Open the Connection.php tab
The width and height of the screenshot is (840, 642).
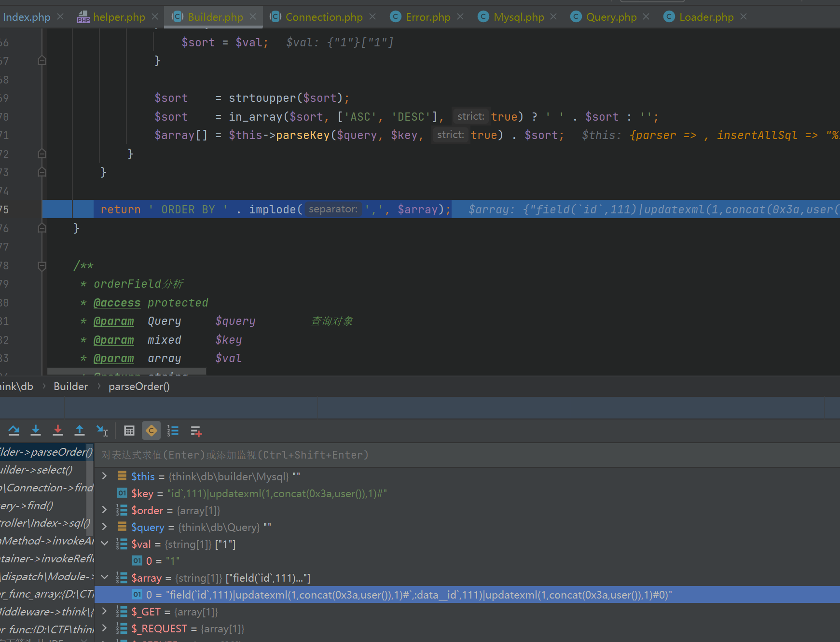pyautogui.click(x=324, y=17)
